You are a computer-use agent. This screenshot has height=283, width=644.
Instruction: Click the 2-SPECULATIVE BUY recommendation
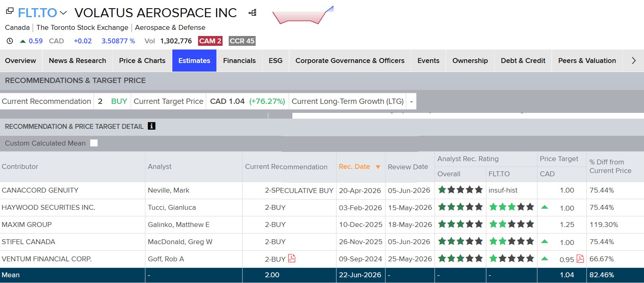pos(299,190)
